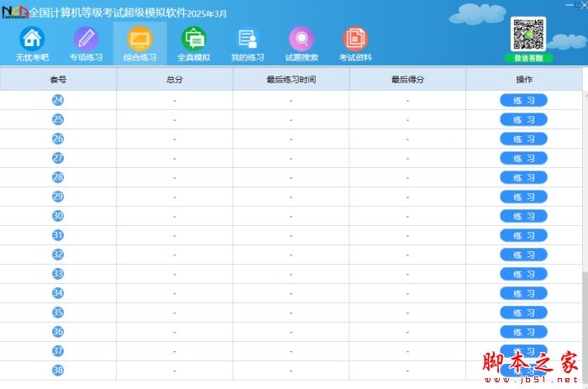Open the 试题搜索 magnifier icon

click(x=301, y=39)
